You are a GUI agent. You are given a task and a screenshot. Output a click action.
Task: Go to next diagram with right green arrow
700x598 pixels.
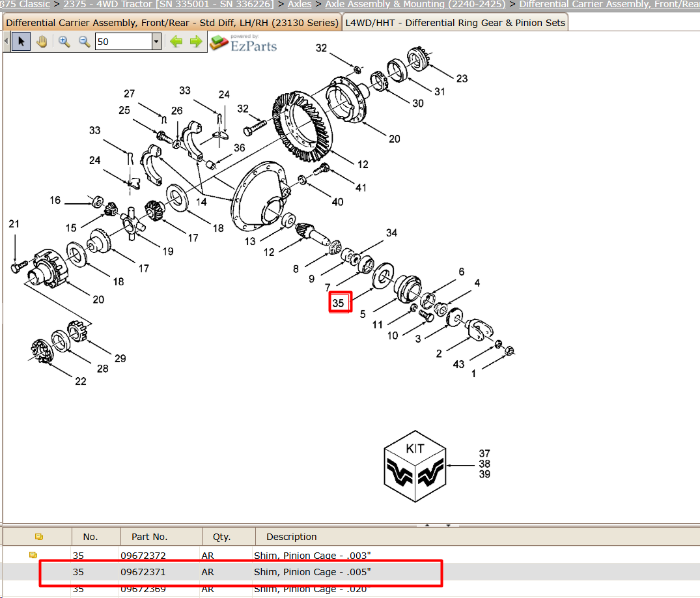click(x=196, y=42)
